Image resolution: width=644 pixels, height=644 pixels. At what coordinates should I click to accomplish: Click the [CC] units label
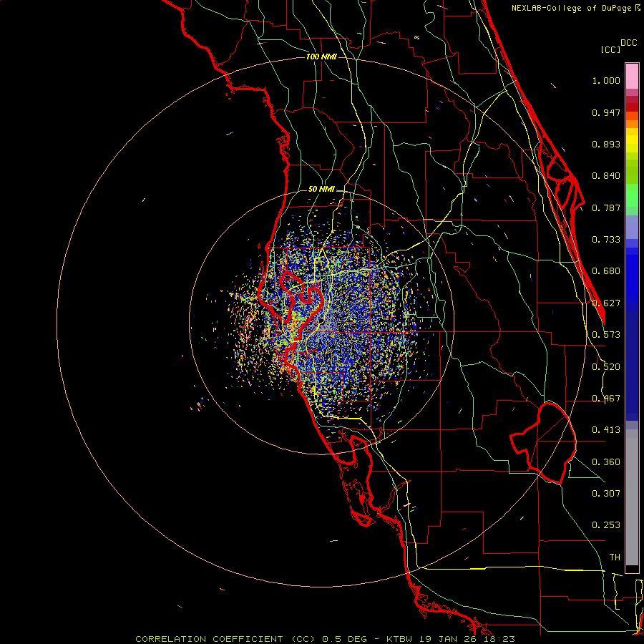[610, 49]
